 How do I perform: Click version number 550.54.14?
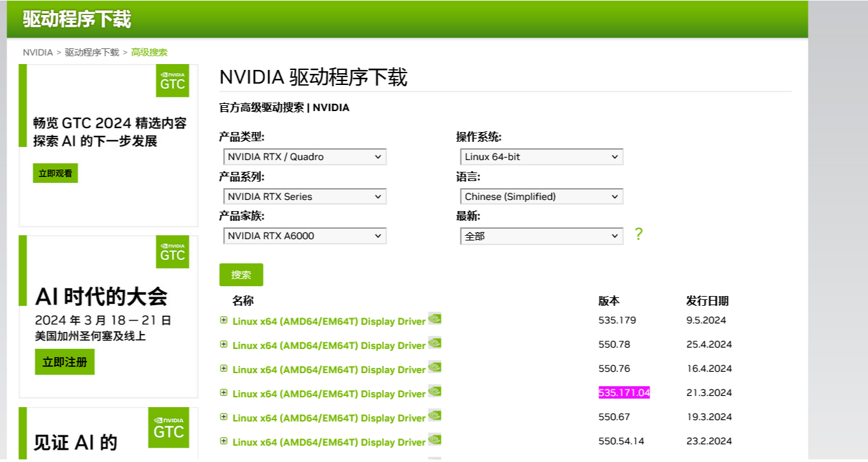pyautogui.click(x=621, y=441)
